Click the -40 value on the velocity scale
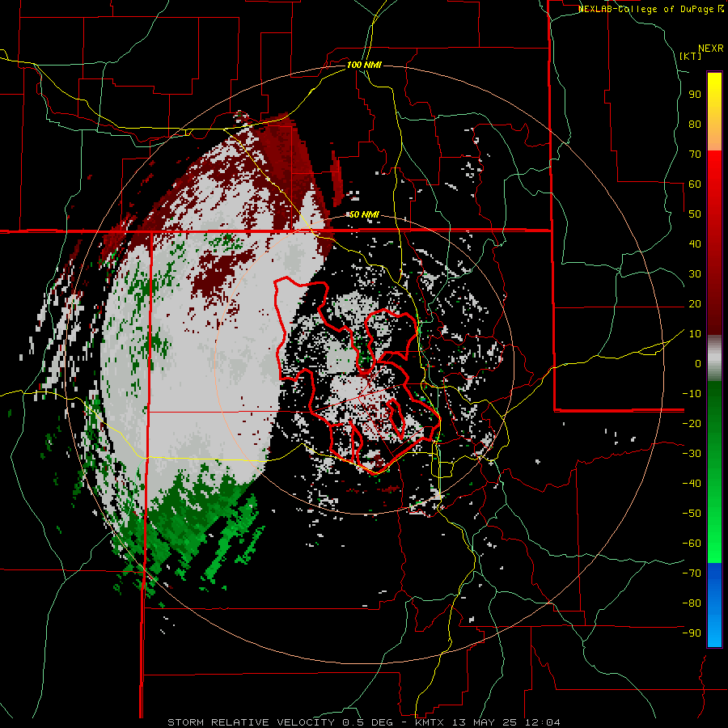 coord(692,484)
